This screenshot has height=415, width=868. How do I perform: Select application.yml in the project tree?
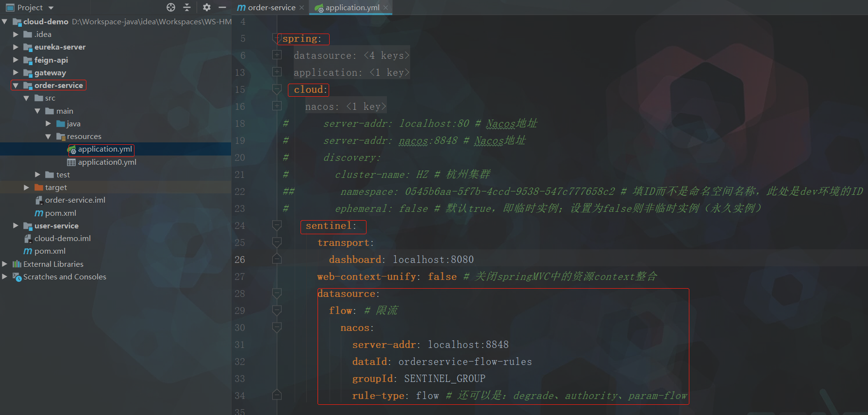pyautogui.click(x=105, y=149)
